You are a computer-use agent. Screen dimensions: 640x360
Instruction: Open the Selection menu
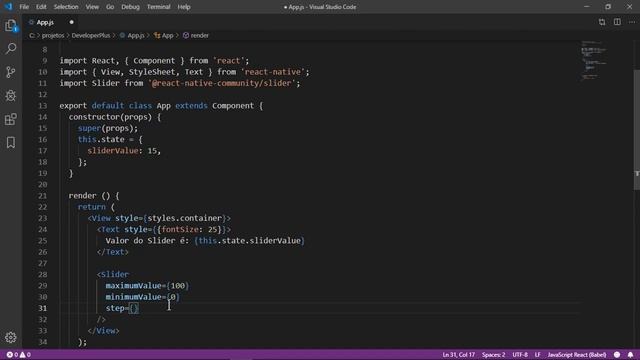click(66, 7)
